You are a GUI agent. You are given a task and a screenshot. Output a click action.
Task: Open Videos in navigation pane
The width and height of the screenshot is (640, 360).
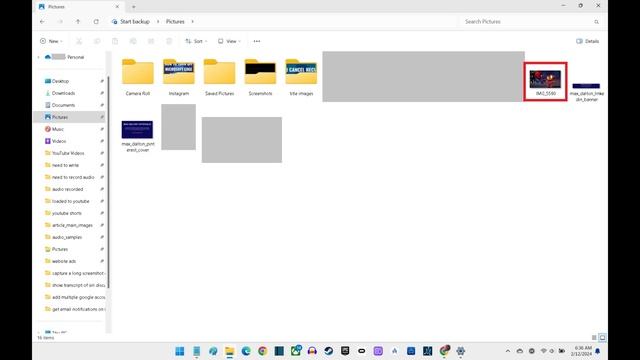click(x=59, y=141)
